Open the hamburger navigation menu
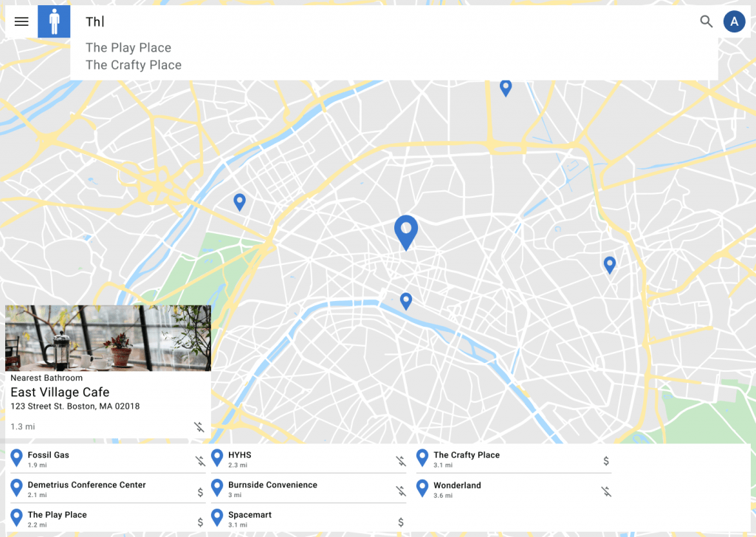The height and width of the screenshot is (537, 756). 21,21
